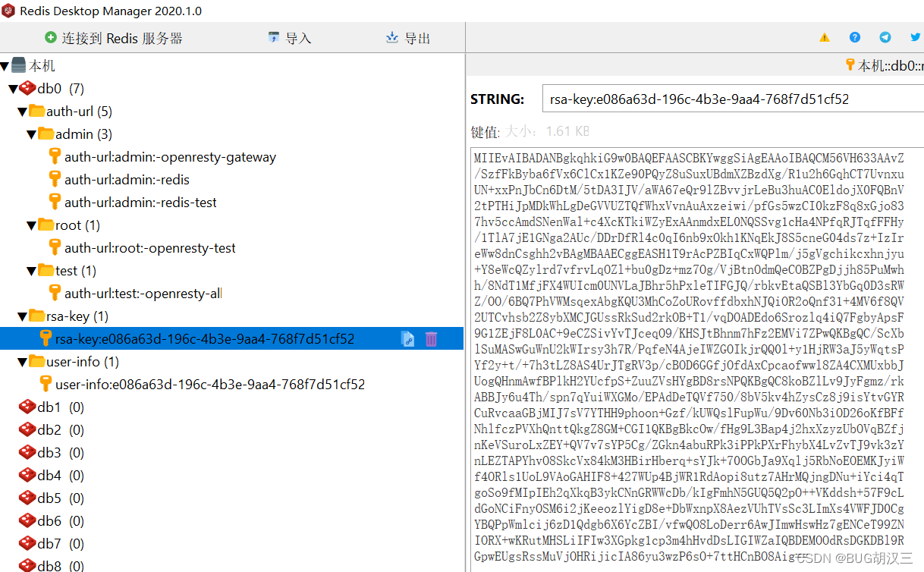Viewport: 924px width, 572px height.
Task: Select key auth-url:root:-openresty-test
Action: click(x=149, y=248)
